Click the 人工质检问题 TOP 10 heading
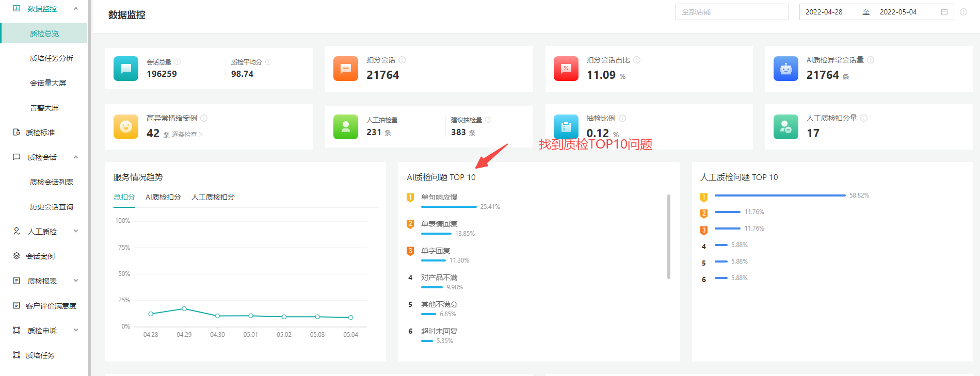Screen dimensions: 980x376 click(x=739, y=177)
